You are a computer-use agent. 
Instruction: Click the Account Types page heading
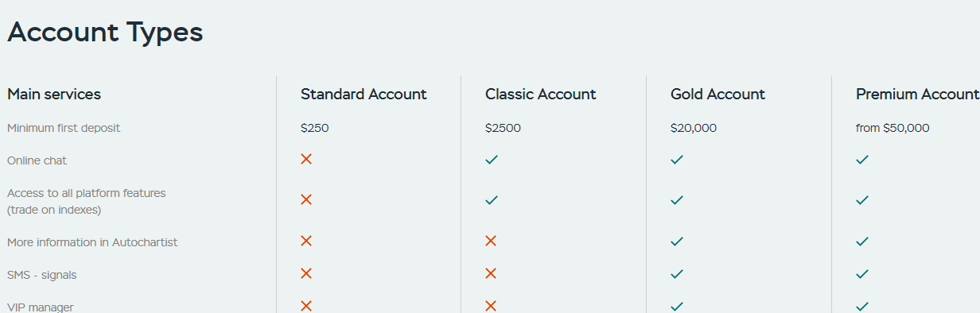pos(105,33)
